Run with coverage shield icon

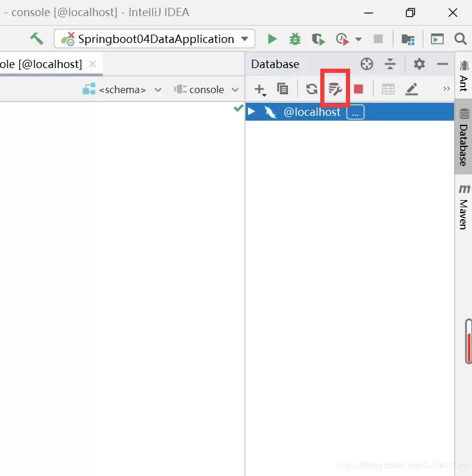318,39
